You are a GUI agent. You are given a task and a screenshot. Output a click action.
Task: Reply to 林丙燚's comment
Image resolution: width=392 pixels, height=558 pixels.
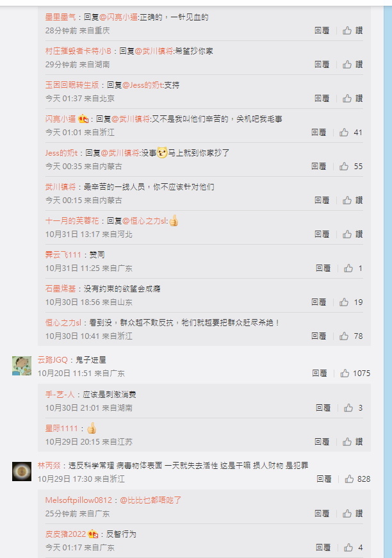tap(323, 479)
